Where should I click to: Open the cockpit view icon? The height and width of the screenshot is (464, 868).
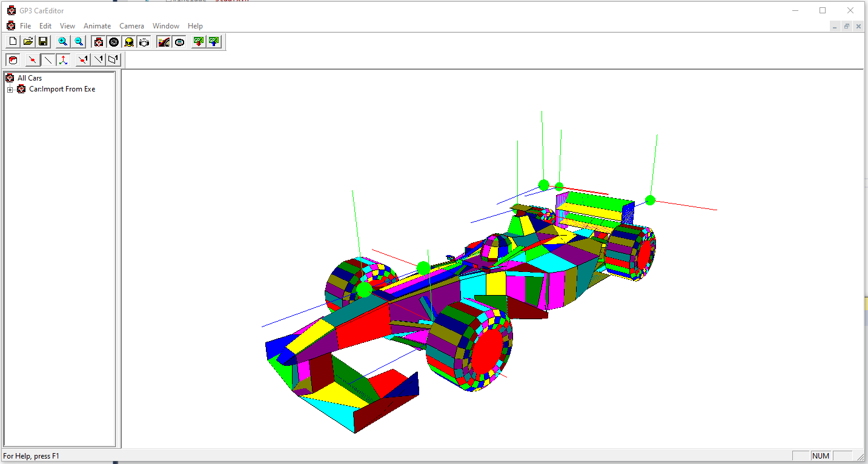coord(164,41)
